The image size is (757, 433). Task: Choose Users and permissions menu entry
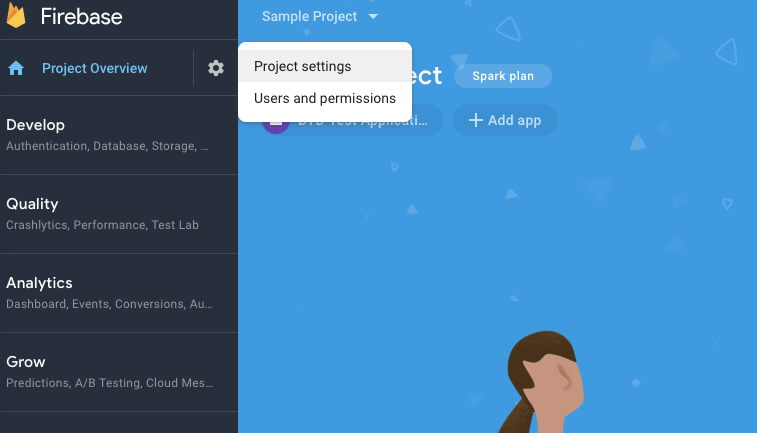pos(325,98)
